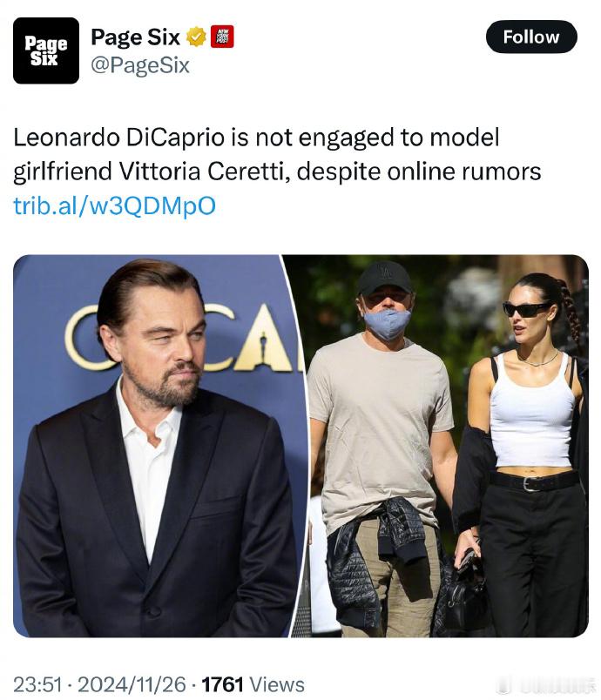Image resolution: width=601 pixels, height=700 pixels.
Task: Click the blue face mask in the photo
Action: [387, 323]
